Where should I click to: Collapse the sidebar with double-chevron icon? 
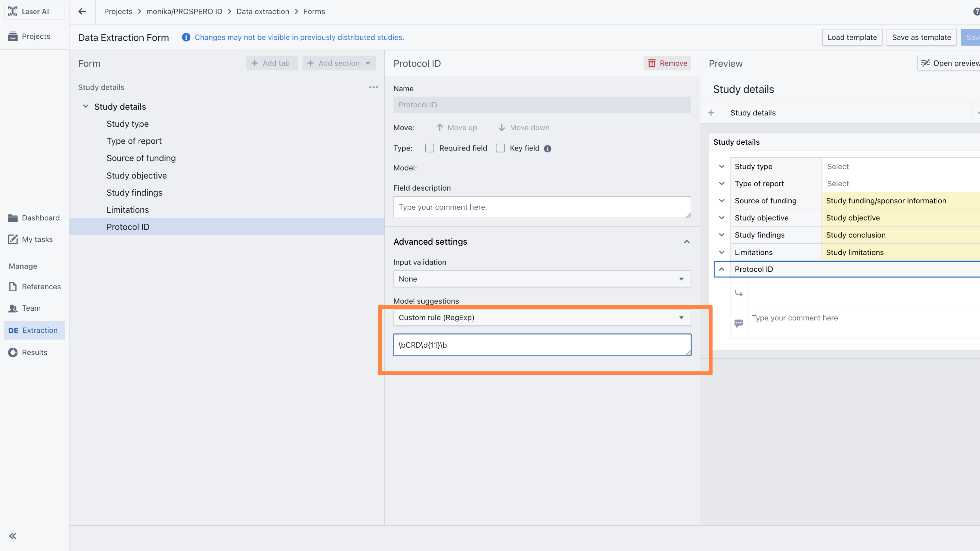click(x=13, y=536)
